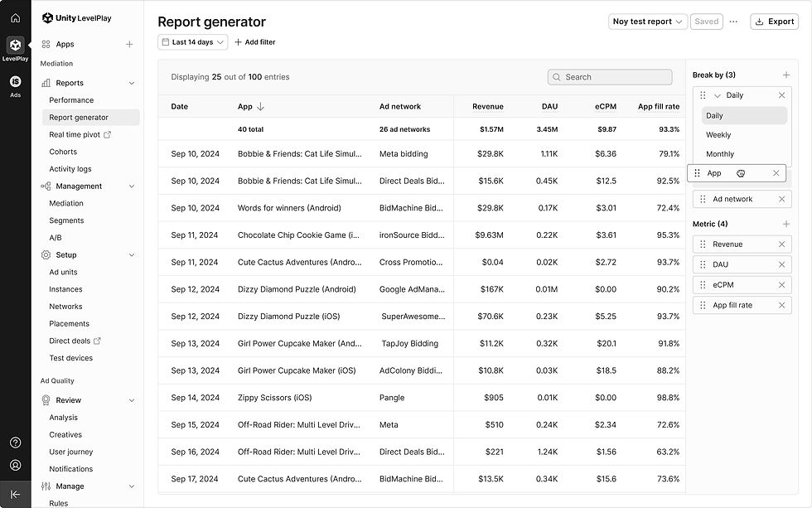This screenshot has width=812, height=508.
Task: Click the Revenue column header
Action: coord(488,107)
